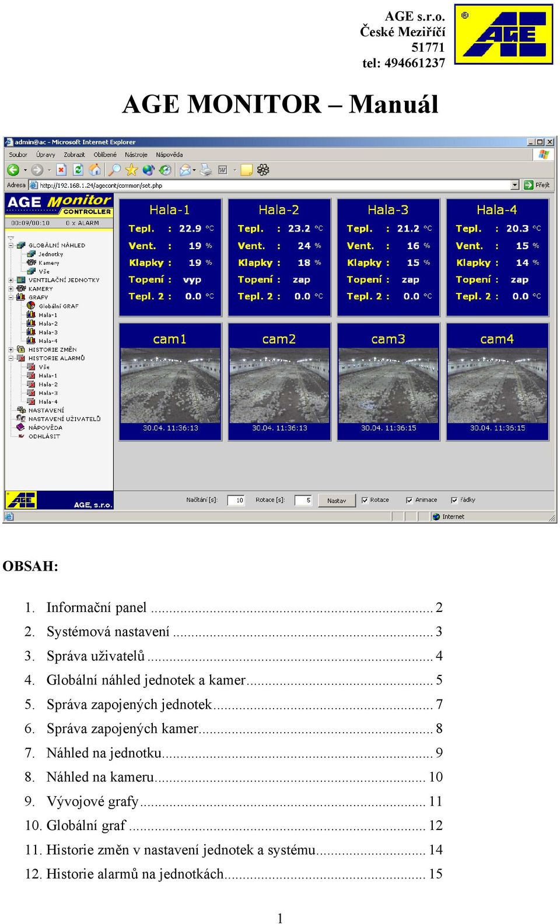This screenshot has height=924, width=560.
Task: Open the Soubor menu
Action: pos(18,155)
